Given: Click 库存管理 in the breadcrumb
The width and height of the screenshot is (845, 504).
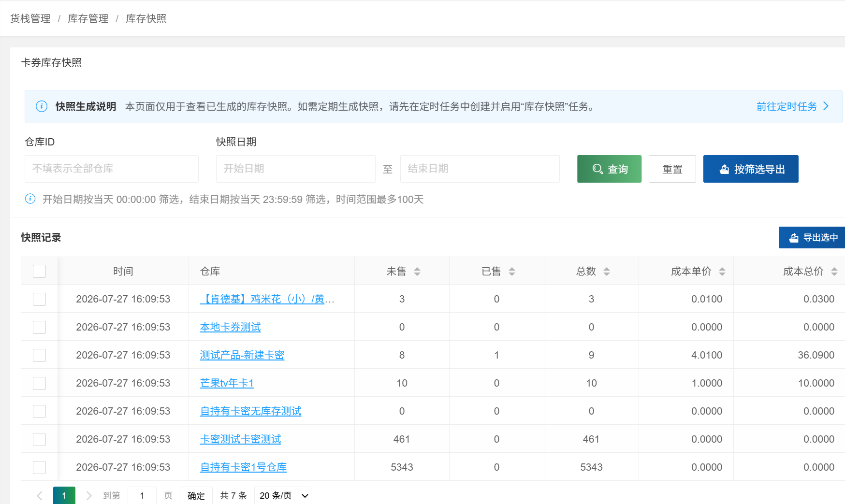Looking at the screenshot, I should tap(88, 18).
